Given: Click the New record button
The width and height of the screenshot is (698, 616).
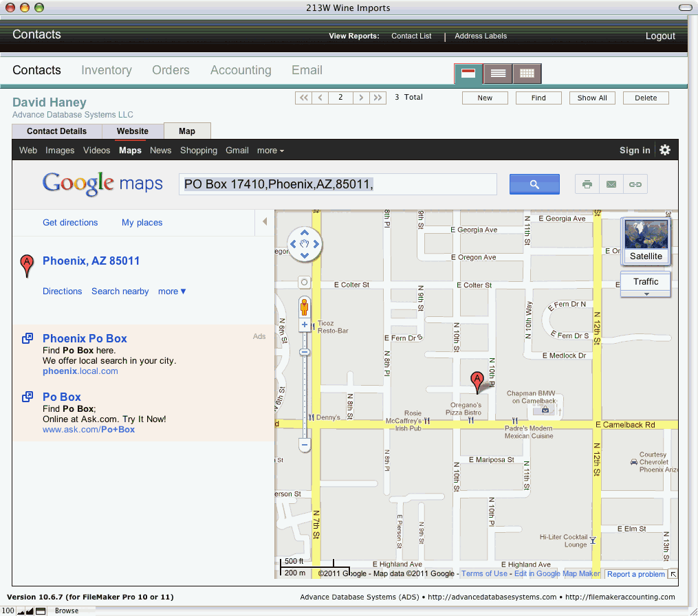Looking at the screenshot, I should pyautogui.click(x=485, y=98).
